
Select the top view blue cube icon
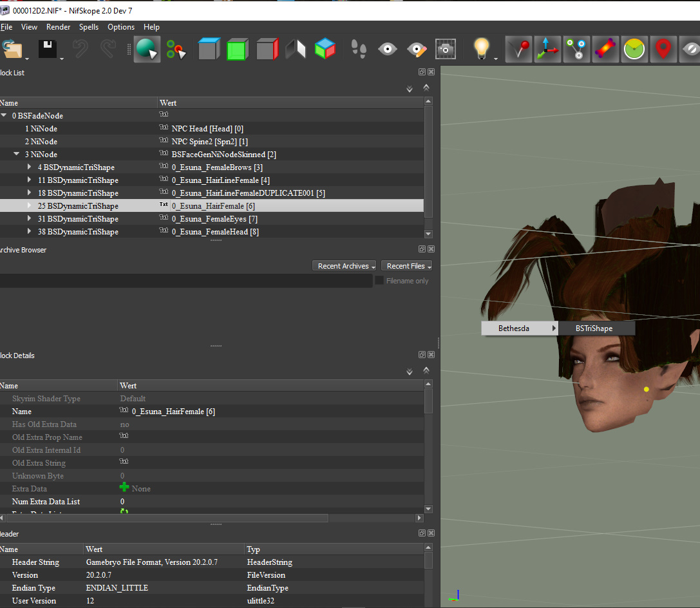click(209, 49)
